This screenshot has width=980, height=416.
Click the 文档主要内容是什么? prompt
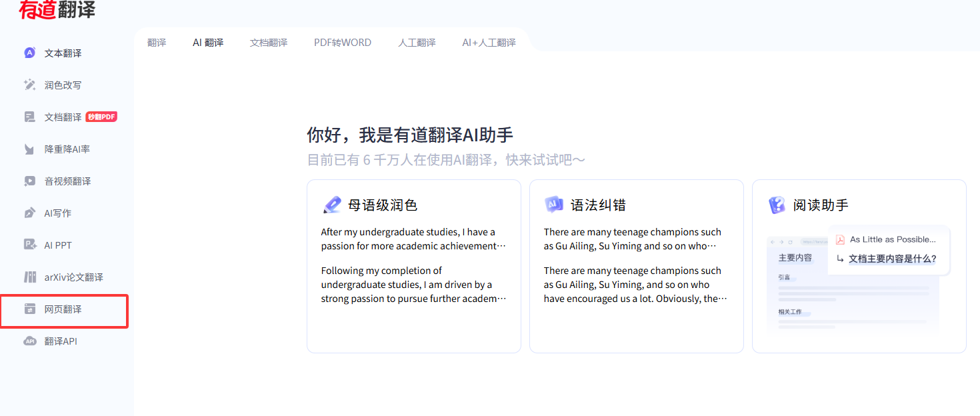point(892,259)
